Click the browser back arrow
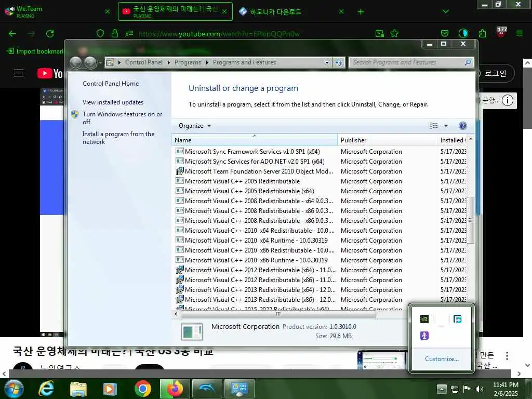This screenshot has width=532, height=399. (12, 34)
